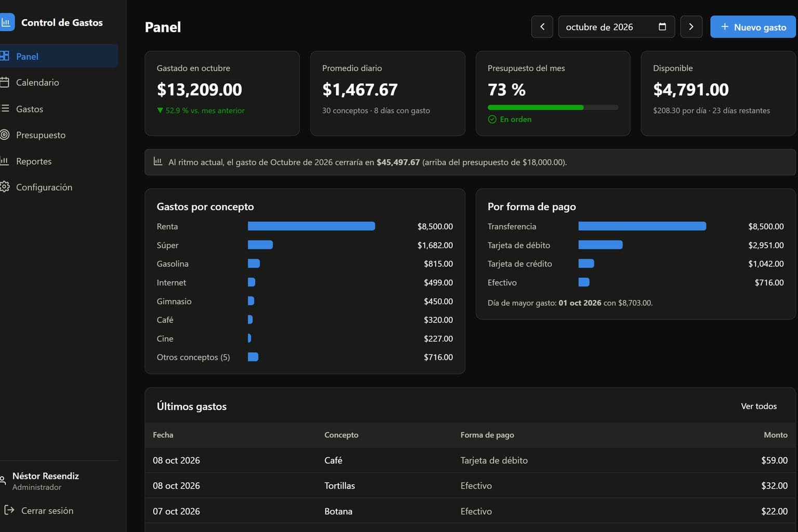Click the Control de Gastos logo icon
The height and width of the screenshot is (532, 798).
click(6, 22)
